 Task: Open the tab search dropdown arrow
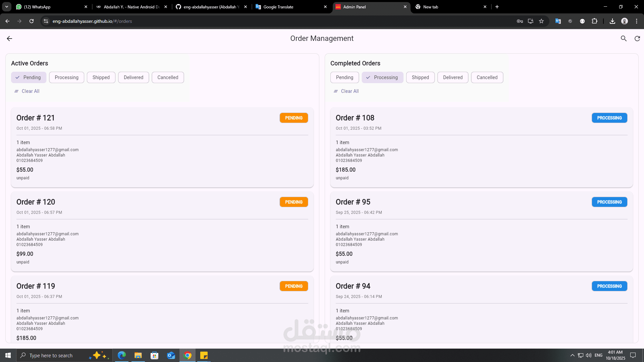pyautogui.click(x=7, y=7)
